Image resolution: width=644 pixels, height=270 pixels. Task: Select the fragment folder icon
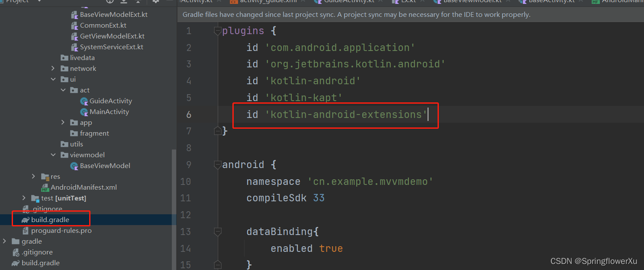(74, 133)
